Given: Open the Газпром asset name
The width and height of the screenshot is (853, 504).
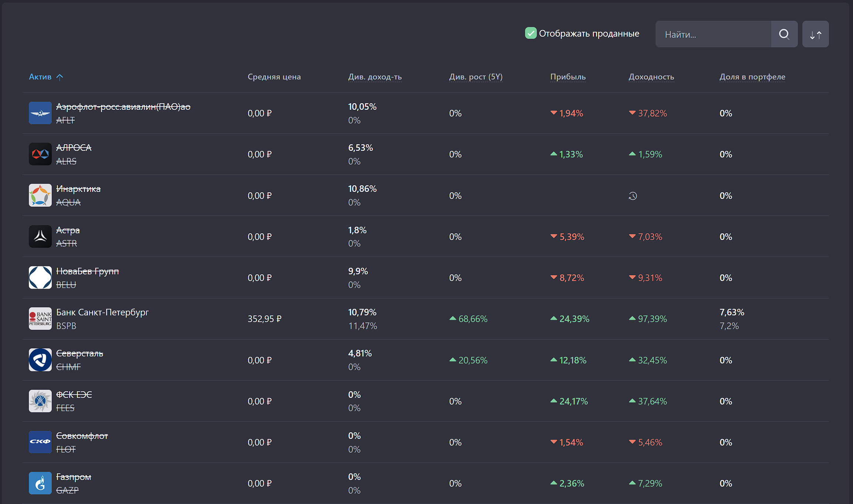Looking at the screenshot, I should click(x=74, y=477).
